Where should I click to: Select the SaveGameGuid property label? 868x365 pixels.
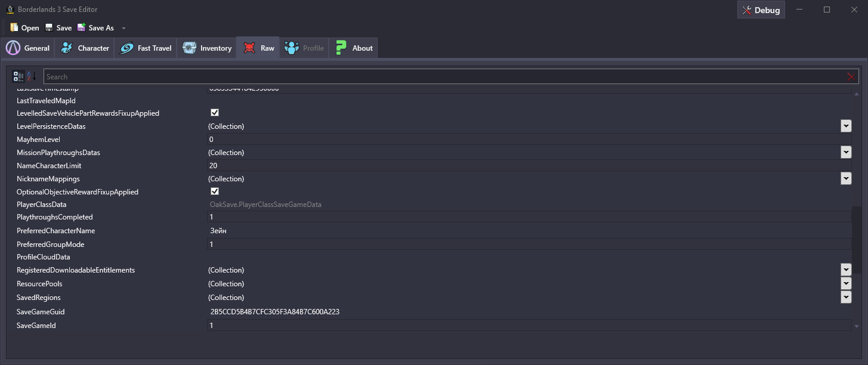click(41, 312)
